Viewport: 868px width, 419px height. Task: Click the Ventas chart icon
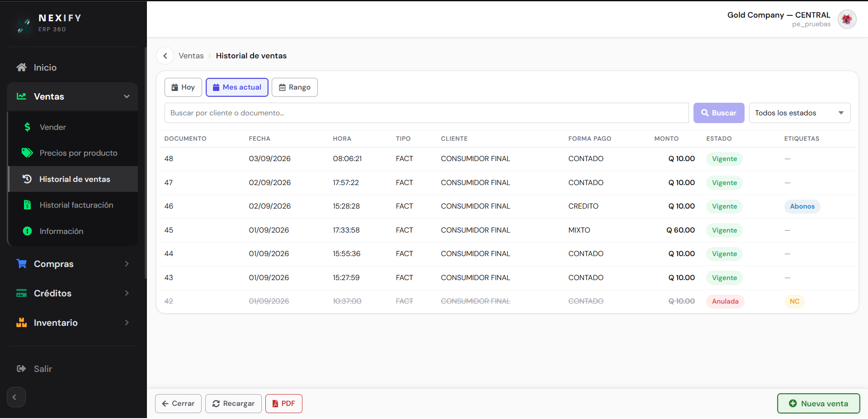click(21, 96)
